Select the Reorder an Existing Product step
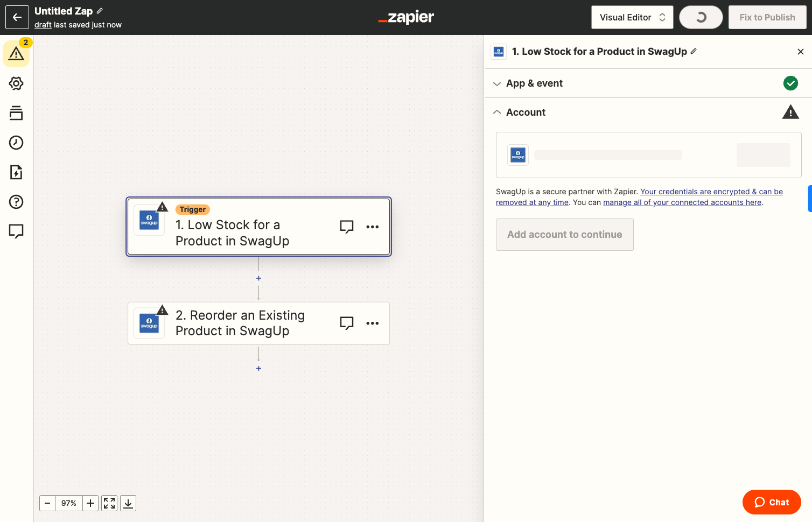Viewport: 812px width, 522px height. (x=258, y=323)
